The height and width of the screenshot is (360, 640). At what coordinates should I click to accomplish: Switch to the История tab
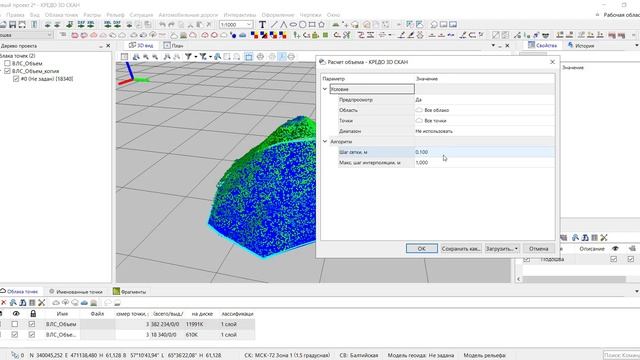pos(581,45)
